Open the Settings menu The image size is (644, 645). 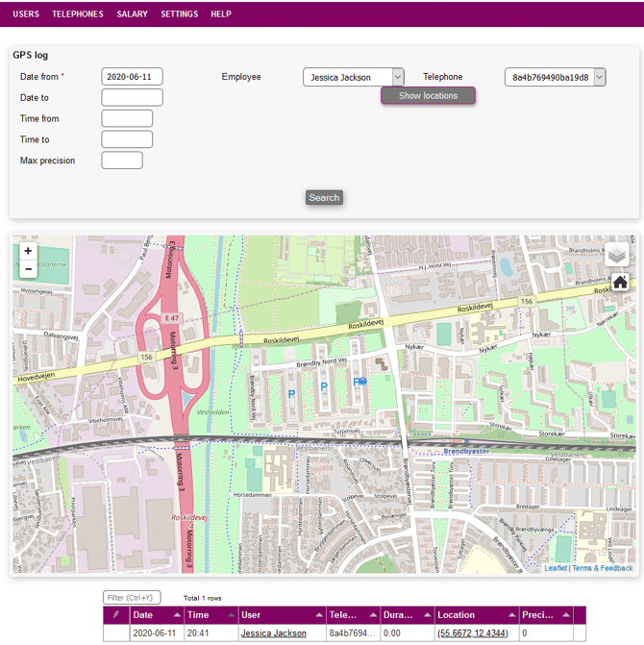[179, 14]
